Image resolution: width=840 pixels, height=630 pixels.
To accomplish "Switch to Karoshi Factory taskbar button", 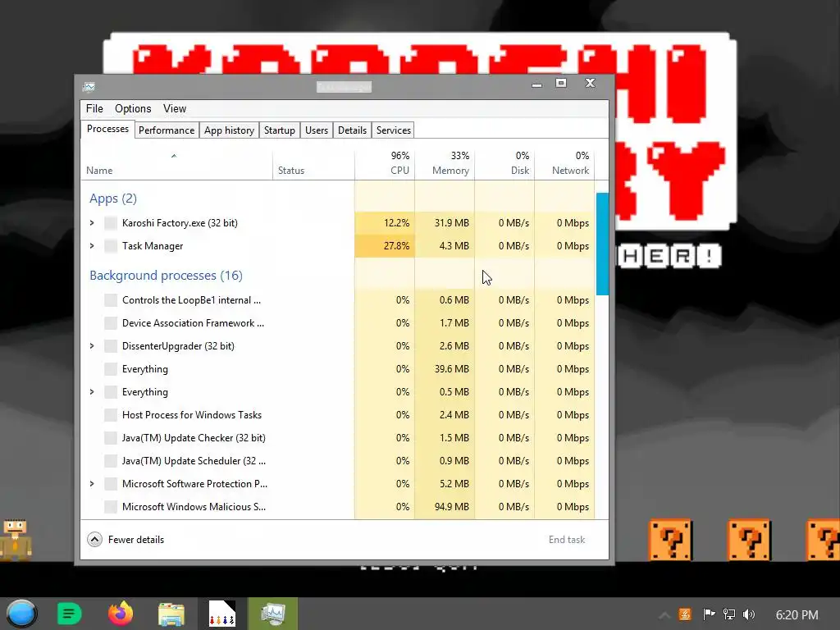I will coord(221,614).
